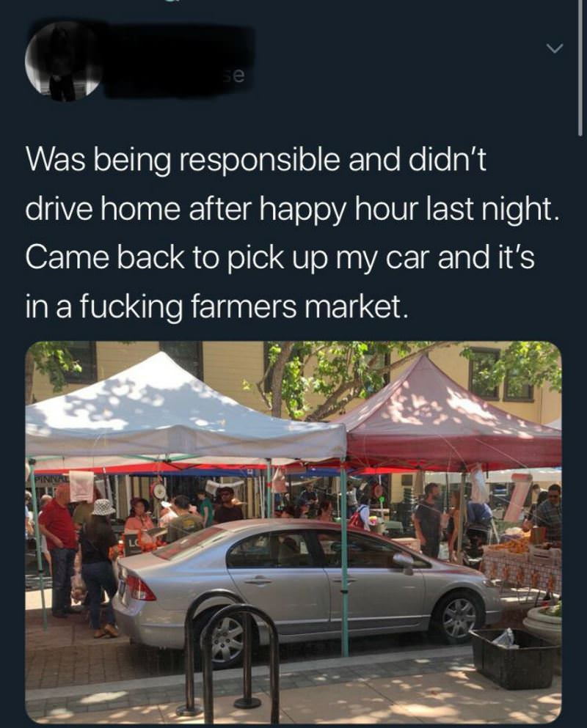Open the attached farmers market photo
This screenshot has height=728, width=587.
[293, 532]
